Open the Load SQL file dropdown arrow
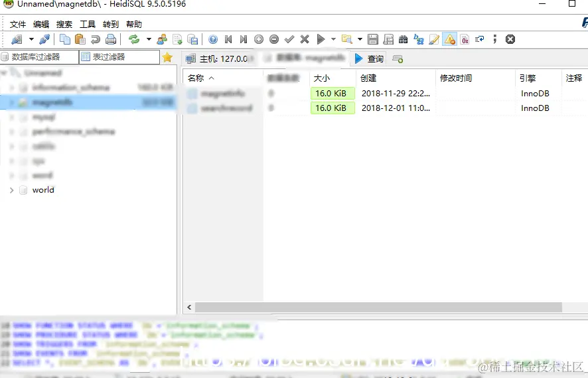The height and width of the screenshot is (378, 588). [360, 39]
